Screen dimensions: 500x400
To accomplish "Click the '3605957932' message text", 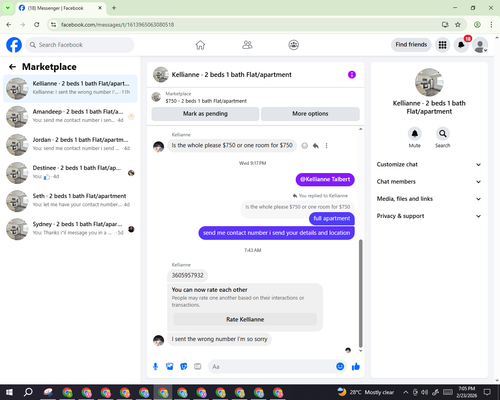I will 187,275.
